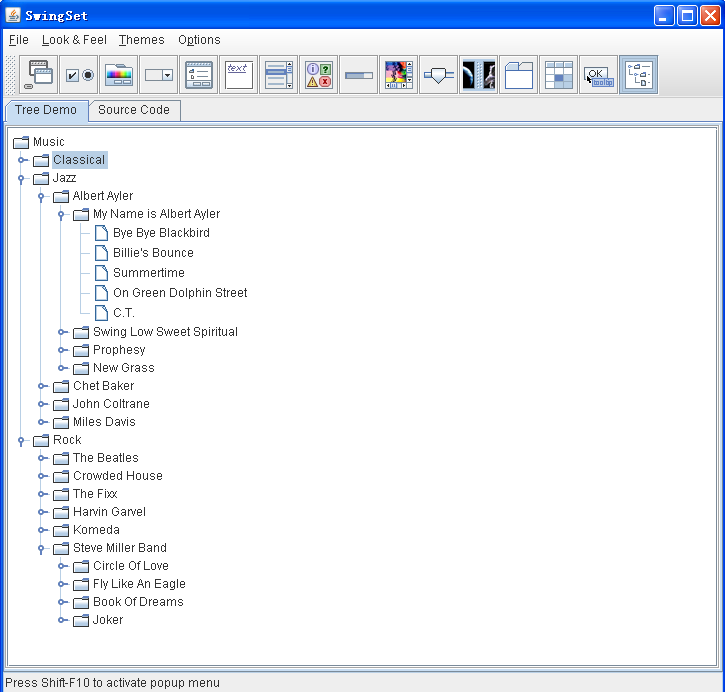Open the Table demo toolbar icon
The height and width of the screenshot is (692, 725).
pyautogui.click(x=559, y=75)
